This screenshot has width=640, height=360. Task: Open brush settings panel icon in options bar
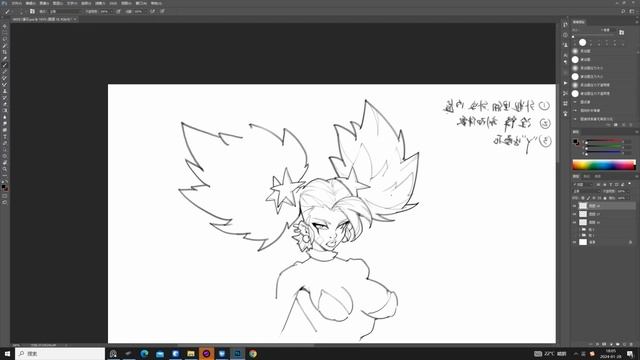[32, 11]
